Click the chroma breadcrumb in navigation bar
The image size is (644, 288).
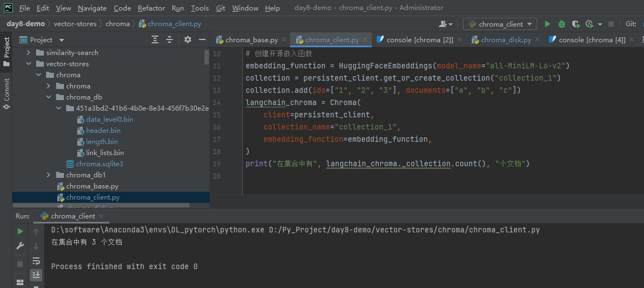point(117,24)
